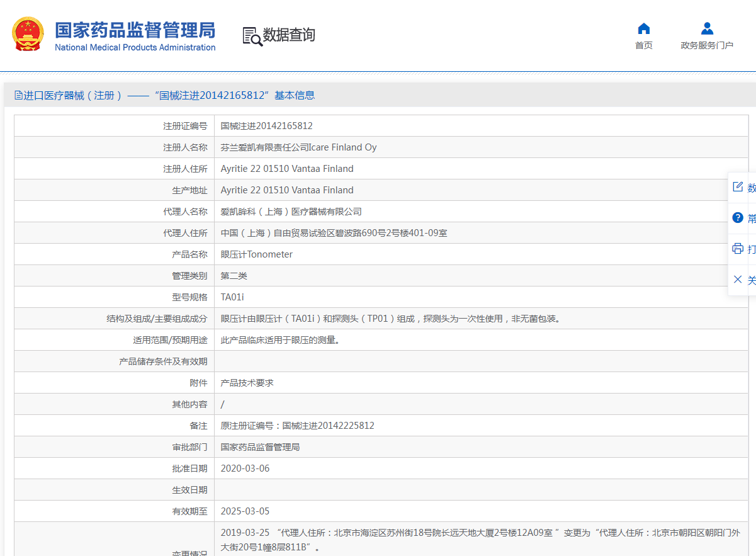This screenshot has height=556, width=756.
Task: Click the 型号规格 row label
Action: point(189,297)
